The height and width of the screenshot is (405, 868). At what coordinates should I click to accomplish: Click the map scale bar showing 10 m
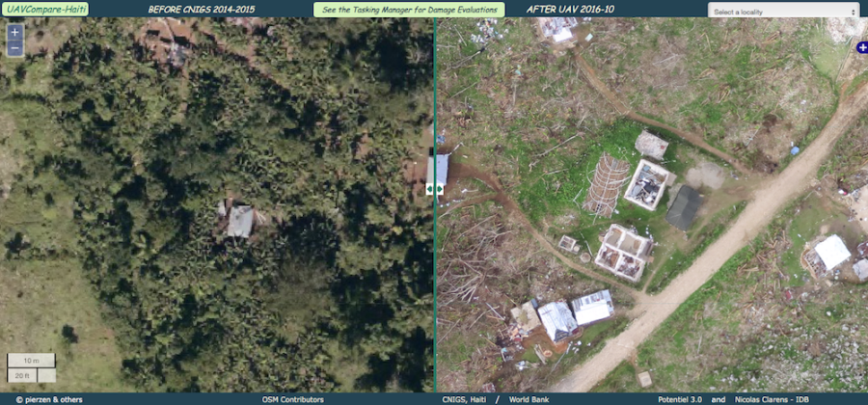click(x=31, y=361)
